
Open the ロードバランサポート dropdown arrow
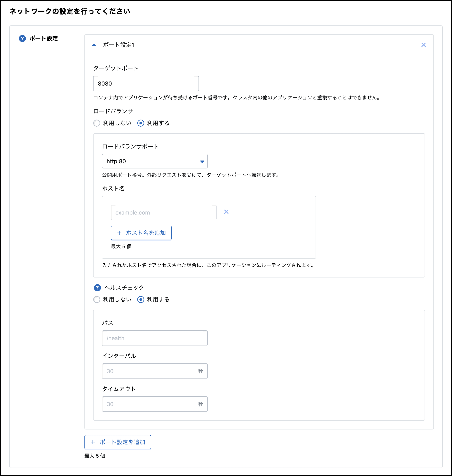point(202,161)
